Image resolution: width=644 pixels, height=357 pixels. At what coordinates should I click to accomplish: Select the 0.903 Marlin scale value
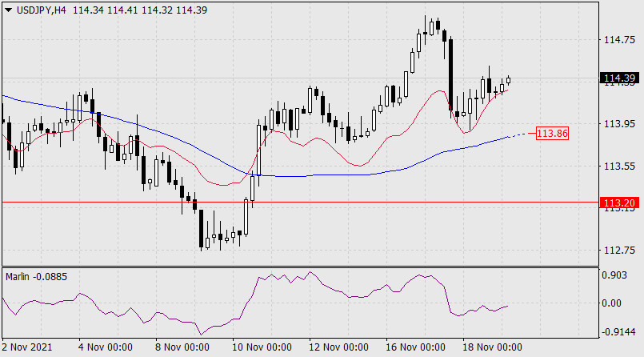point(614,275)
